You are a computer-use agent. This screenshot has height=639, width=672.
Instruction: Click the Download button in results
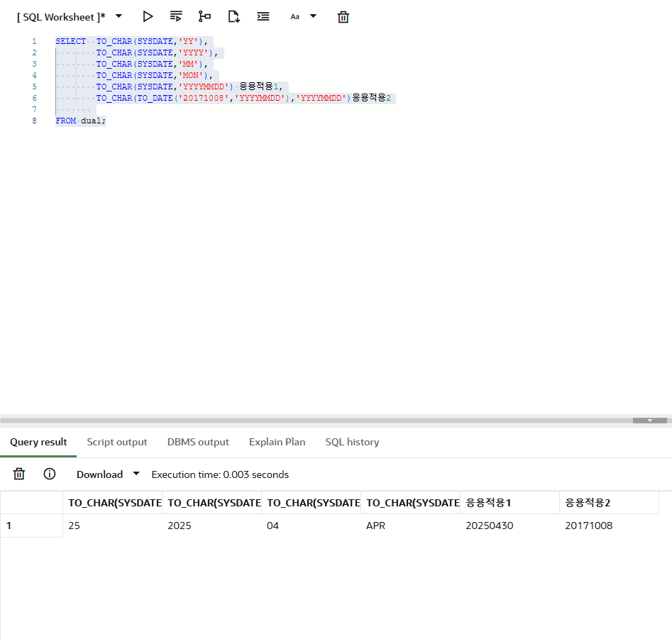click(100, 474)
